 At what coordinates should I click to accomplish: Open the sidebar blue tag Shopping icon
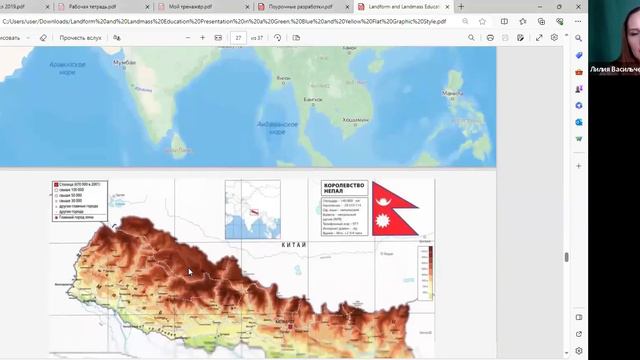(x=578, y=56)
